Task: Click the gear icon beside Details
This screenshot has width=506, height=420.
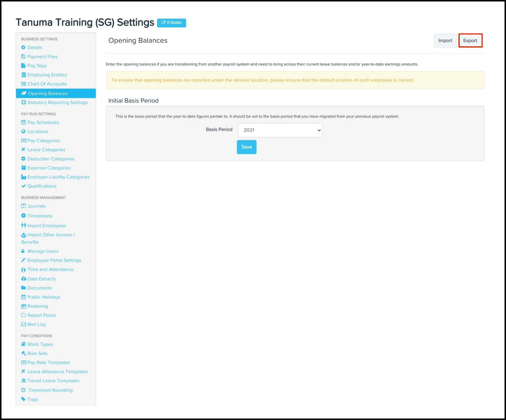Action: pyautogui.click(x=23, y=47)
